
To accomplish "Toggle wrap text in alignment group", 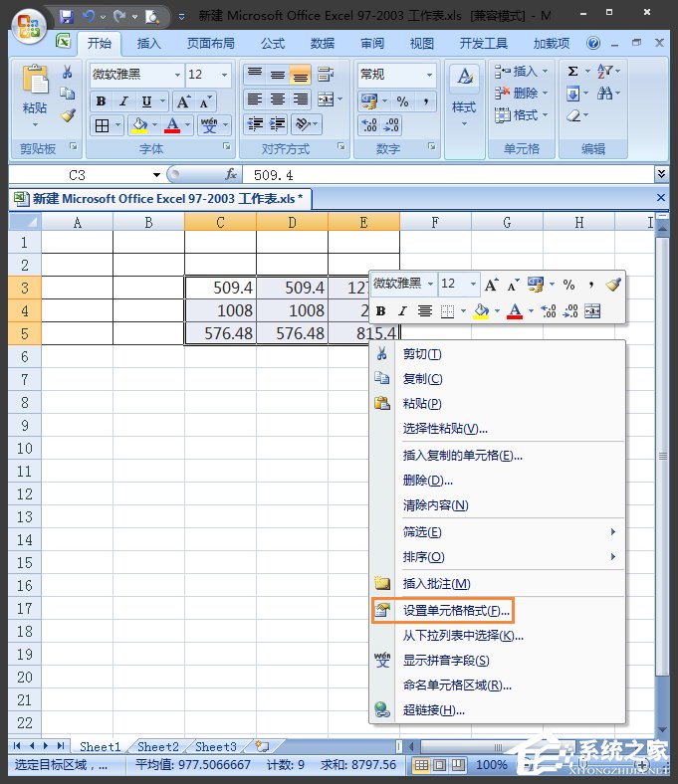I will coord(326,74).
